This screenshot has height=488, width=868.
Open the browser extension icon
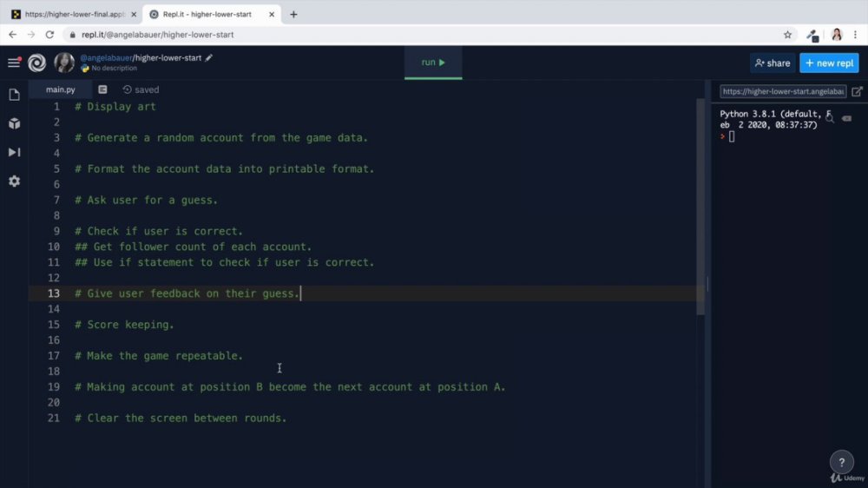(812, 36)
